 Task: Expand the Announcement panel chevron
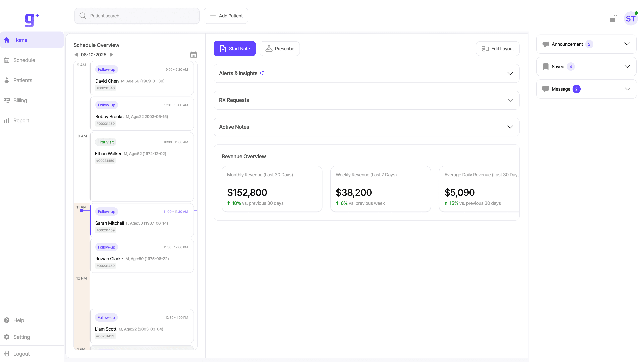click(x=627, y=44)
